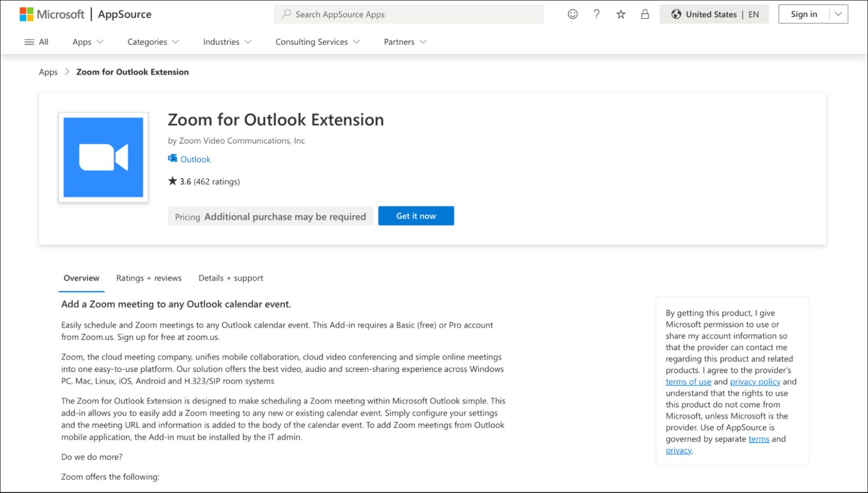Open help via the question mark icon

coord(596,14)
